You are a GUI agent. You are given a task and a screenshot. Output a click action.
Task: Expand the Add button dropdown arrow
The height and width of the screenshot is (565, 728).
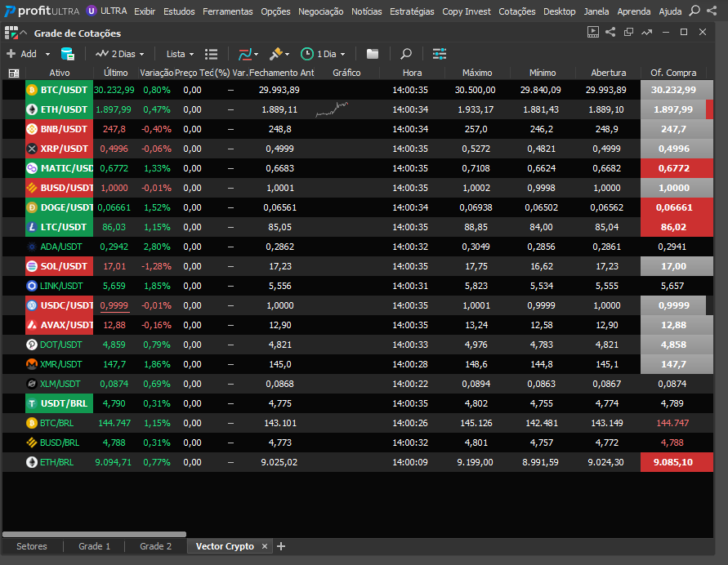[47, 54]
